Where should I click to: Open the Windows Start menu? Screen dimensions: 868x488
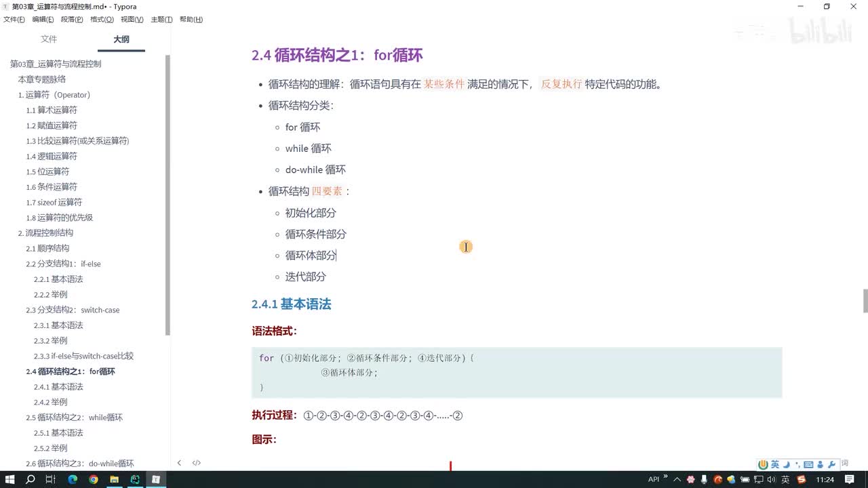point(10,479)
